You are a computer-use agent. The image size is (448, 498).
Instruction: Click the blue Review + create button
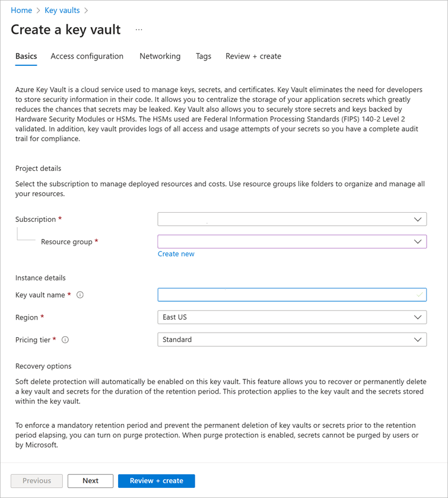(157, 481)
